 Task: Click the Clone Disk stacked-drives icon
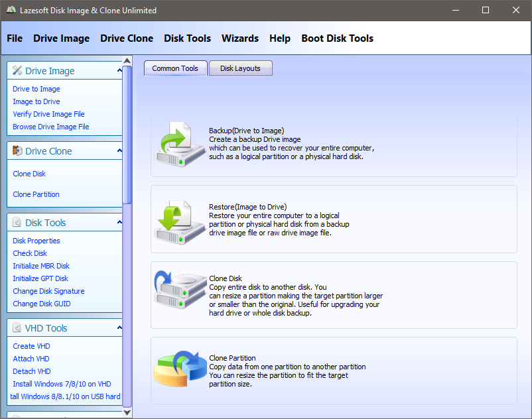pos(180,289)
